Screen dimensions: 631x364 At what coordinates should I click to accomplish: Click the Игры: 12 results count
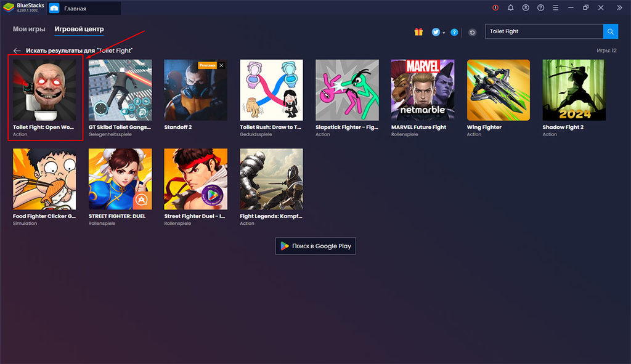click(606, 51)
